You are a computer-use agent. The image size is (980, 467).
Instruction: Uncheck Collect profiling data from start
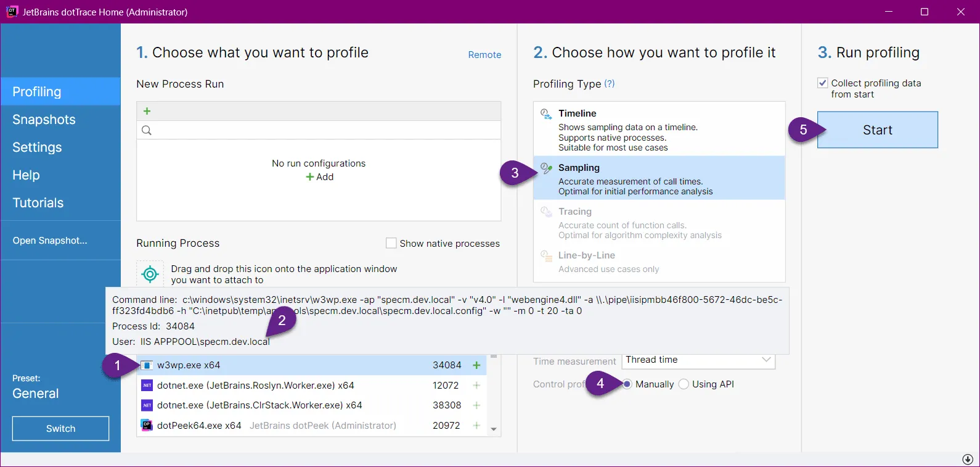tap(823, 83)
